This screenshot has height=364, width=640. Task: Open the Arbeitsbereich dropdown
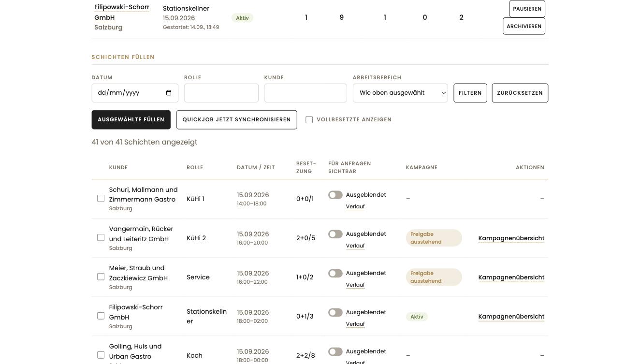tap(400, 93)
